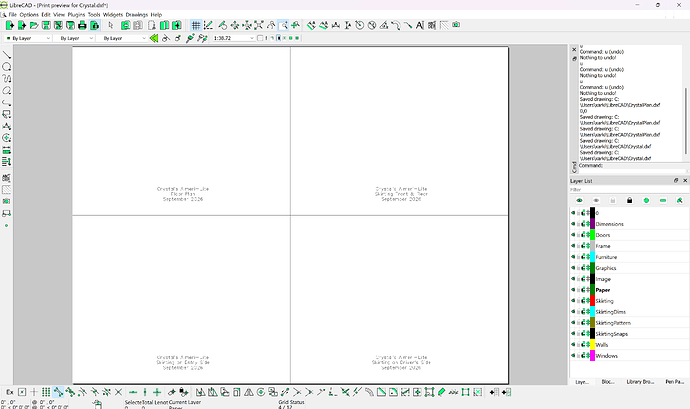Toggle visibility of Furniture layer
Viewport: 690px width, 409px height.
573,257
